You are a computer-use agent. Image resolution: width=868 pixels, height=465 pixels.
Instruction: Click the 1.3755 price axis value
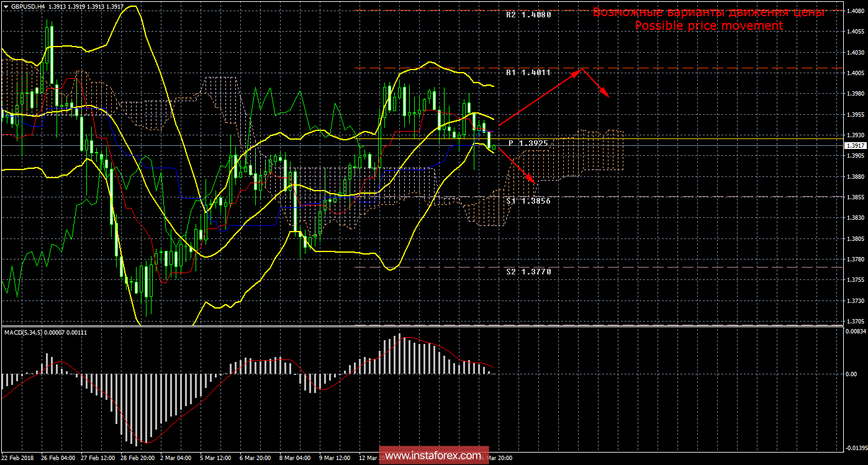tap(855, 280)
